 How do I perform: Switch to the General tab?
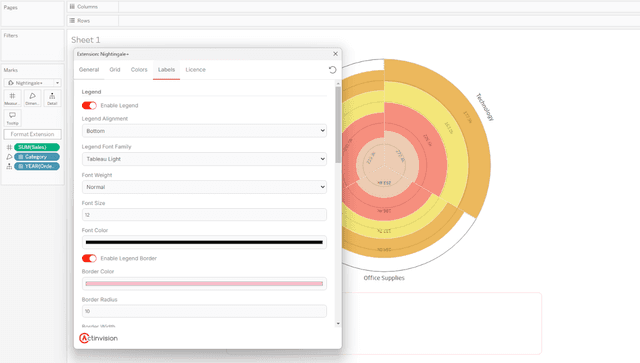point(89,70)
